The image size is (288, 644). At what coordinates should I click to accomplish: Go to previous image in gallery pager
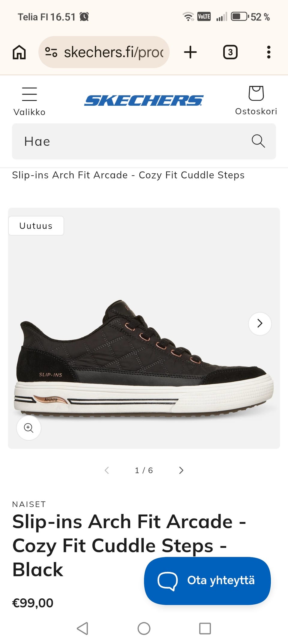tap(106, 470)
